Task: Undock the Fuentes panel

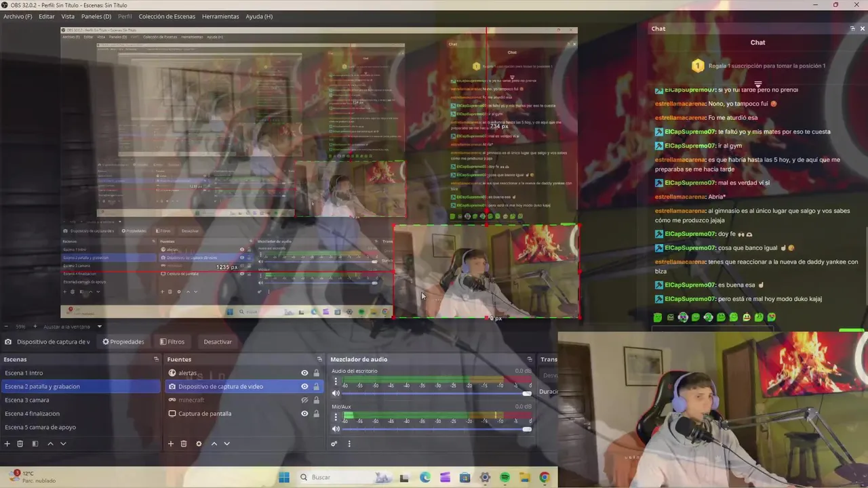Action: point(319,359)
